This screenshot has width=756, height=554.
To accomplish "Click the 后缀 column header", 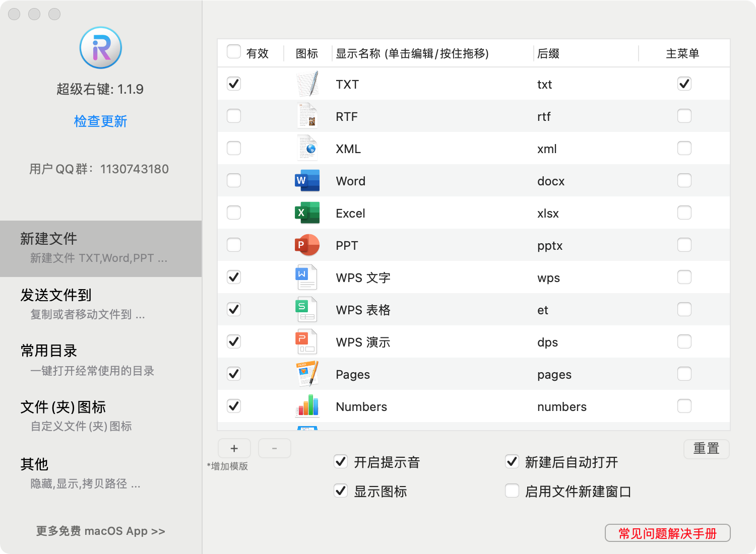I will tap(548, 53).
